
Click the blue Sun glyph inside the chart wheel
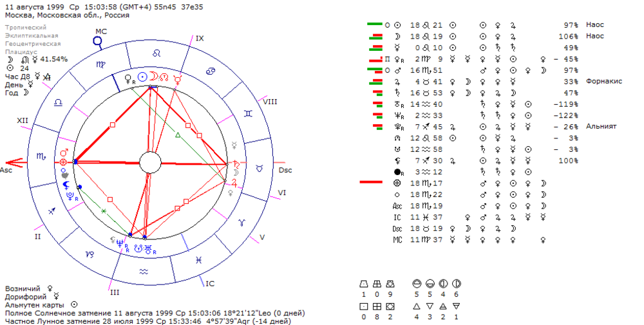(142, 77)
